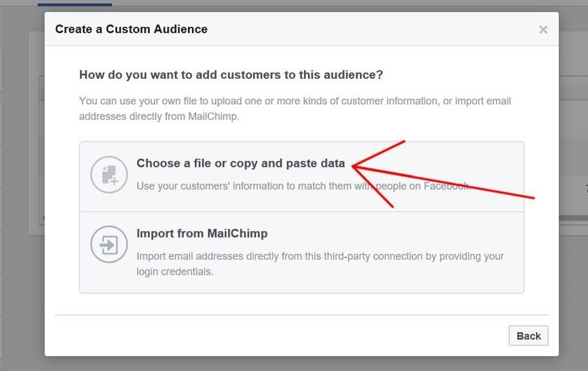Click the red arrow annotation tip

tap(354, 167)
